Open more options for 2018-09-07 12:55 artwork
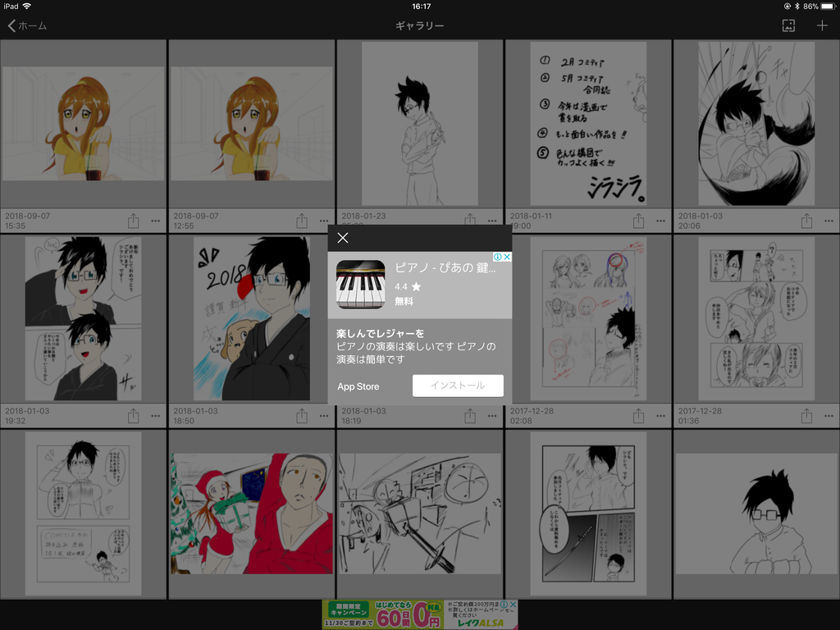 323,221
